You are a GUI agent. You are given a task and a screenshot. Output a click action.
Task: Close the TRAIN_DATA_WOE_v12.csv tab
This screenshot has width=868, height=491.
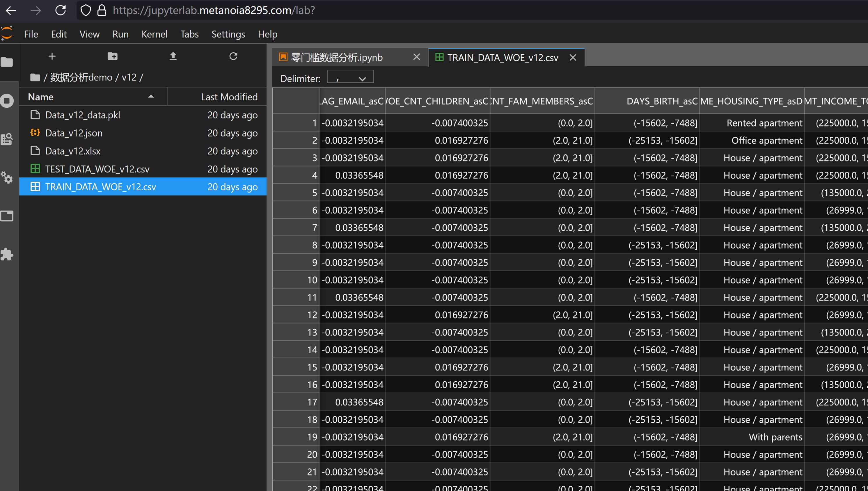[x=572, y=58]
